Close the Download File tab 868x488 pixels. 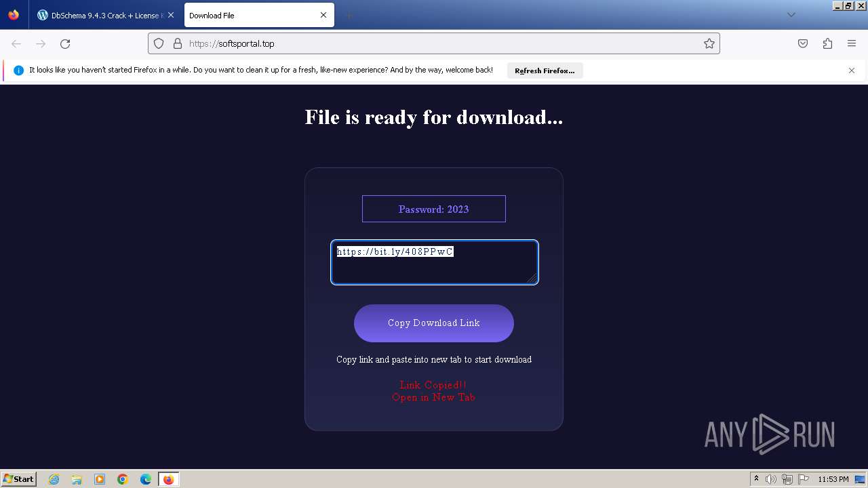tap(323, 15)
